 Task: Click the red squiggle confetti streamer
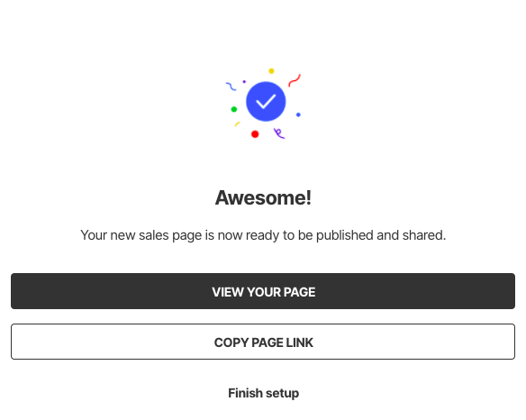click(x=295, y=80)
